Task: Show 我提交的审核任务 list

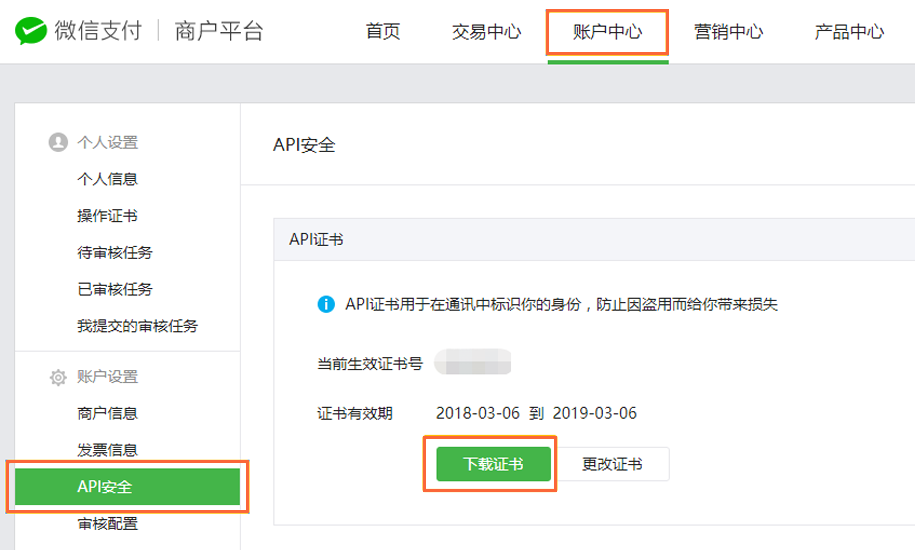Action: tap(137, 326)
